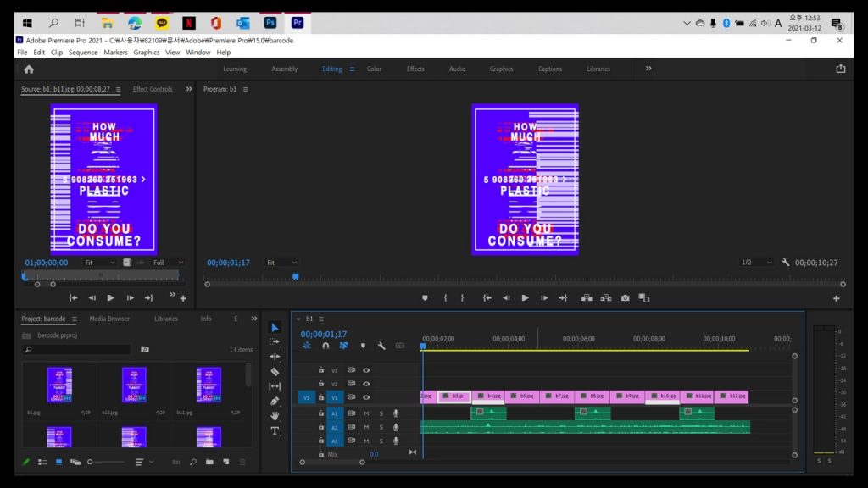The width and height of the screenshot is (868, 488).
Task: Mute audio track A1
Action: click(x=366, y=413)
